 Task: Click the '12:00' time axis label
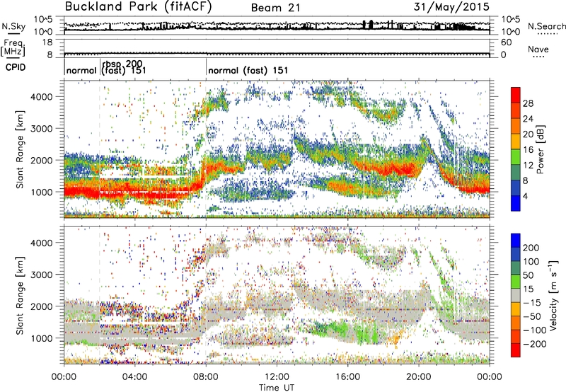pyautogui.click(x=277, y=377)
